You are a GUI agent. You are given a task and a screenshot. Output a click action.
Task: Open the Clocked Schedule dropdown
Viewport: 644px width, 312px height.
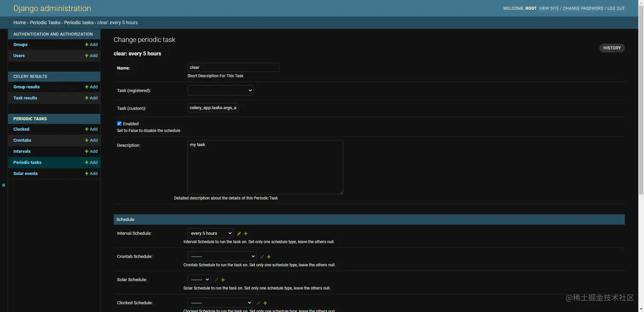click(220, 303)
